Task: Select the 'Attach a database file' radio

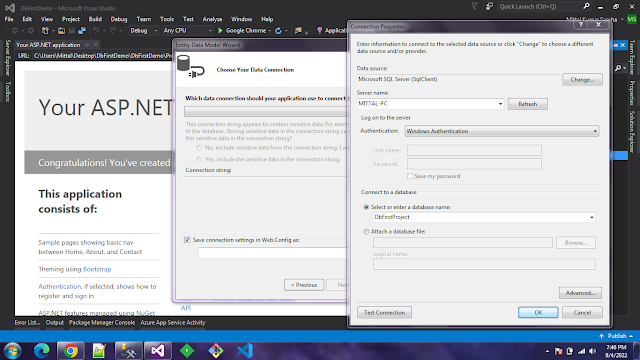Action: [366, 231]
